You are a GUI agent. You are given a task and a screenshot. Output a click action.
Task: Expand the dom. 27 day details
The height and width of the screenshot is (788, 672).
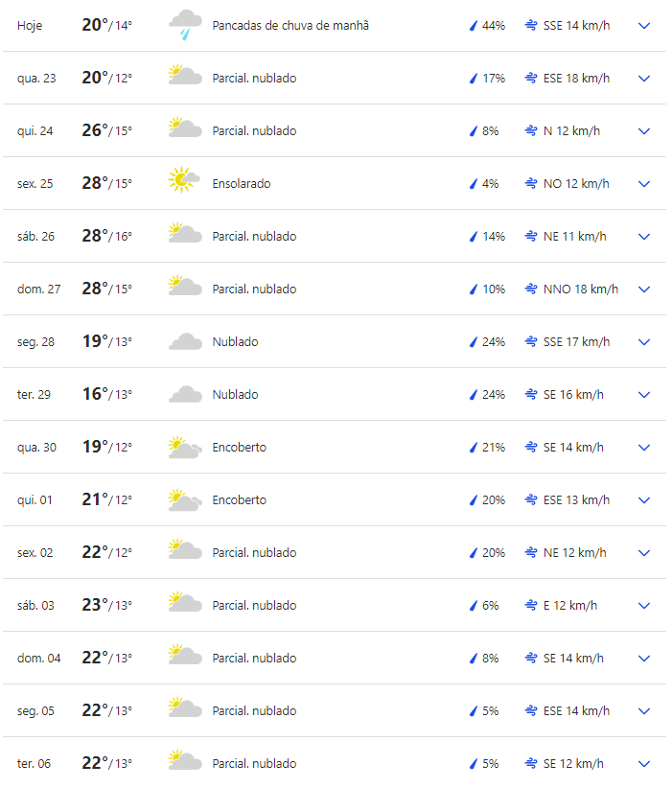pos(644,290)
